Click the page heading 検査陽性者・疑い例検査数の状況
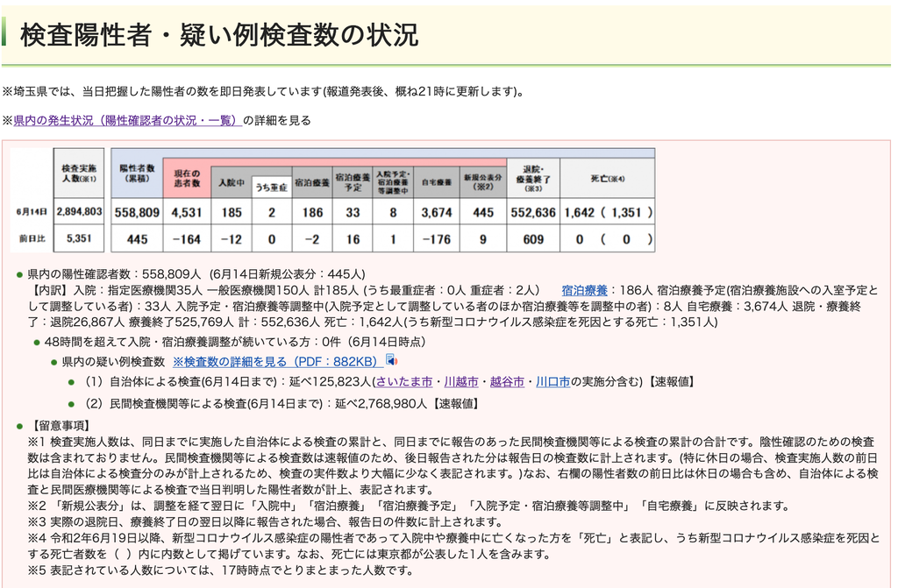The image size is (898, 588). click(219, 35)
